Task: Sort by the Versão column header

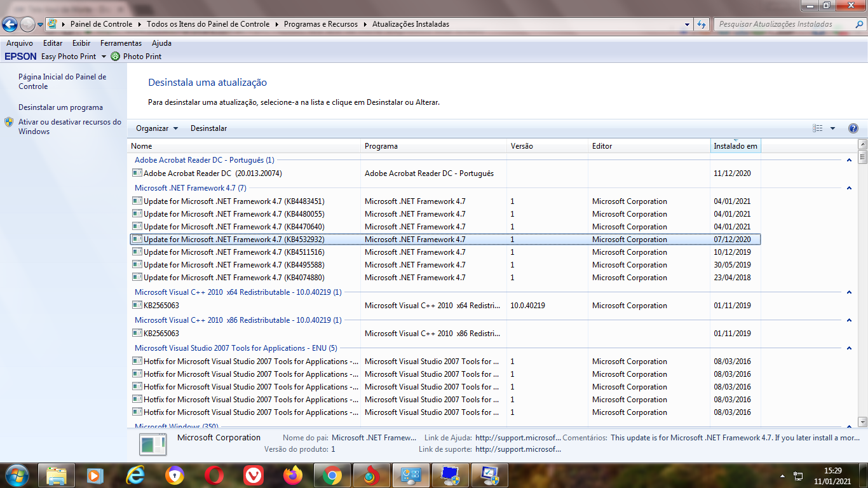Action: point(547,146)
